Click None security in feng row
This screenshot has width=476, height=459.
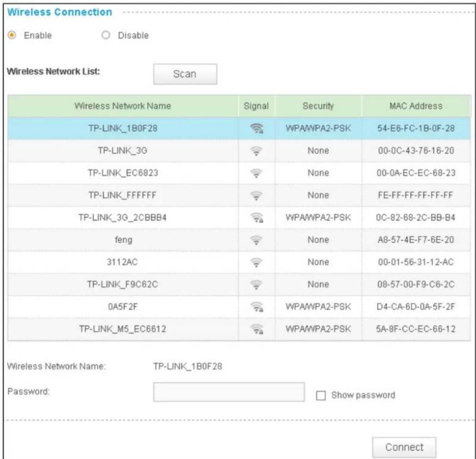[x=318, y=240]
